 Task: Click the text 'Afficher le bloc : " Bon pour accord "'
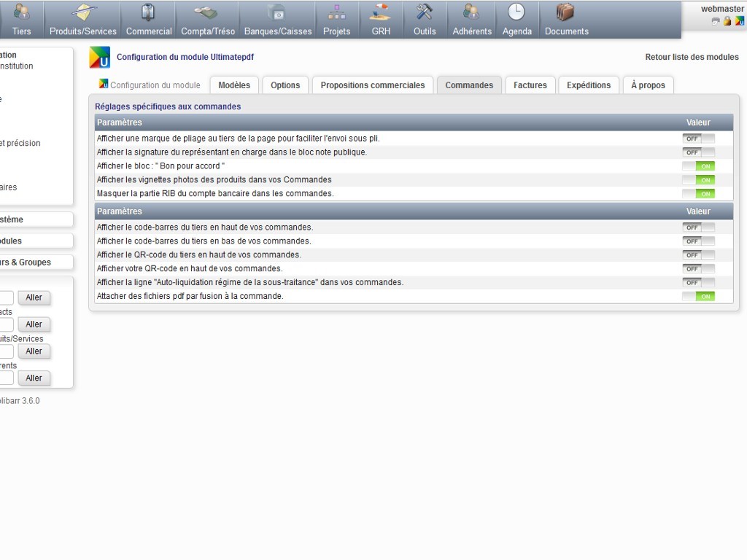click(x=160, y=166)
